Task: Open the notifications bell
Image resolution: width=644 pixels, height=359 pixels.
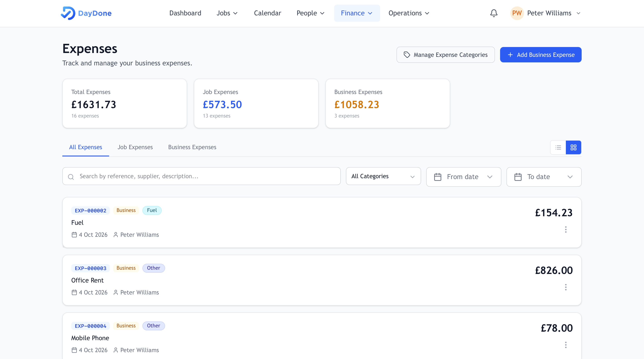Action: [494, 13]
